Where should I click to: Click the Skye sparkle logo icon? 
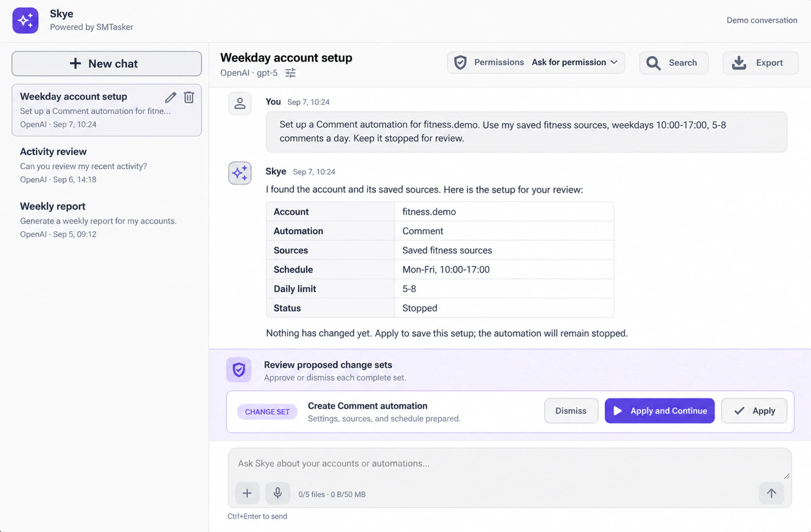[25, 20]
